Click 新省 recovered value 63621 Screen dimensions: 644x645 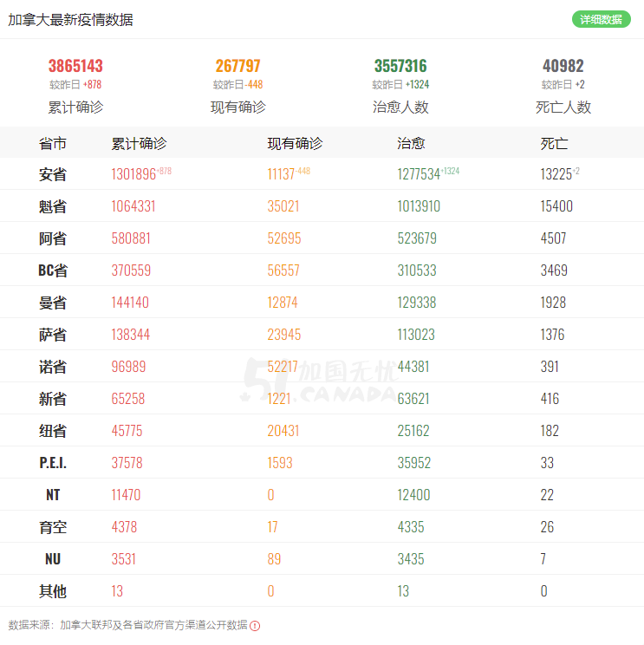click(413, 399)
